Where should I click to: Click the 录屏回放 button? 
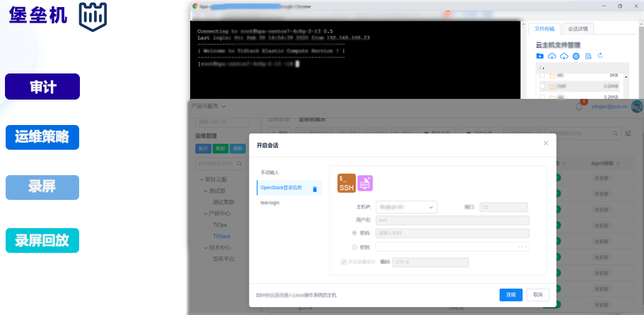pyautogui.click(x=42, y=240)
